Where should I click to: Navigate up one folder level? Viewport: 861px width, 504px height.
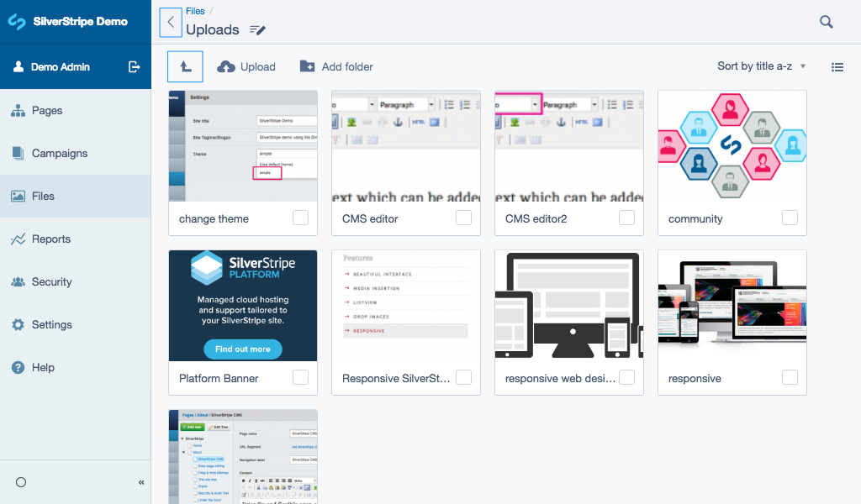coord(185,67)
